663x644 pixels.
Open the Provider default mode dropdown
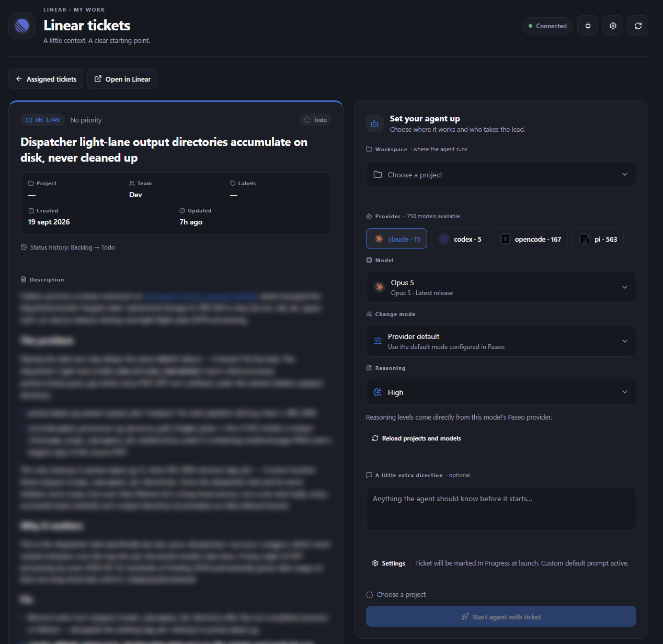click(501, 341)
